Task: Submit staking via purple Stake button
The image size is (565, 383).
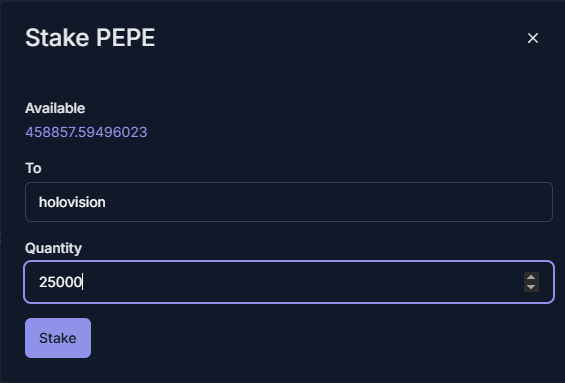Action: 58,338
